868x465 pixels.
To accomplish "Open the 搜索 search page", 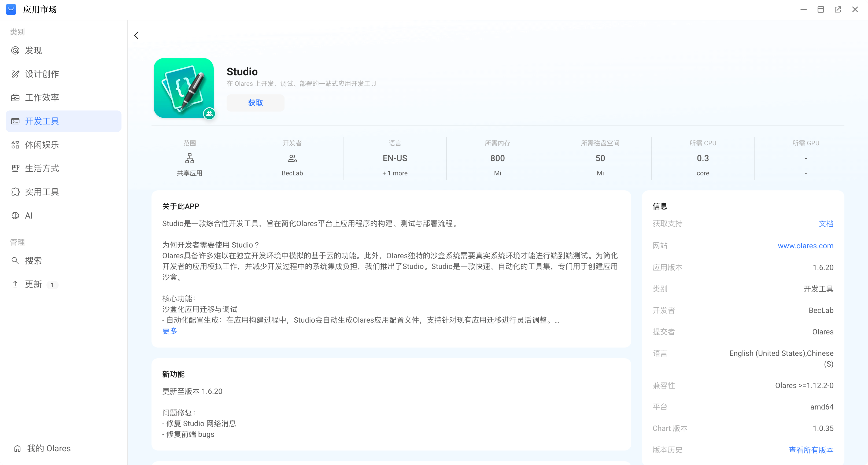I will 33,260.
